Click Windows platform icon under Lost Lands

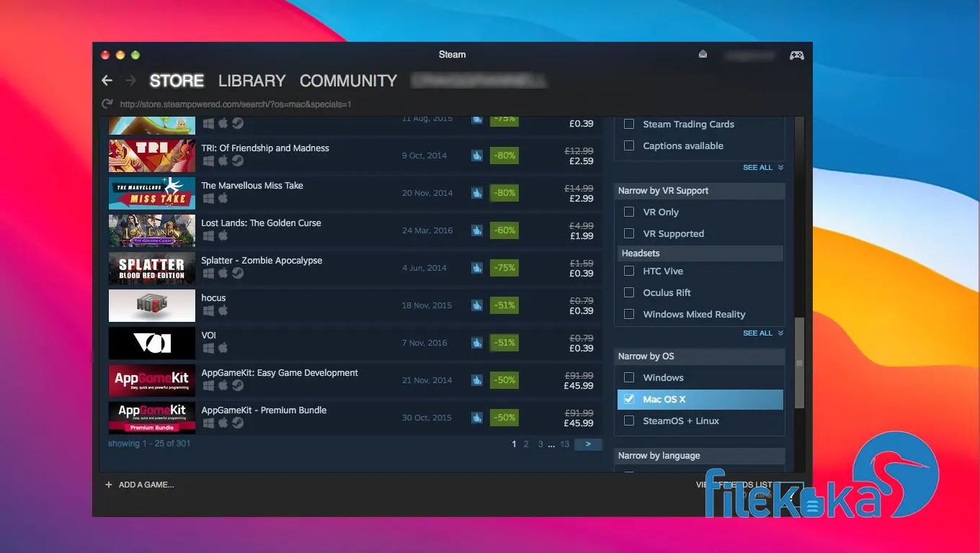[208, 235]
